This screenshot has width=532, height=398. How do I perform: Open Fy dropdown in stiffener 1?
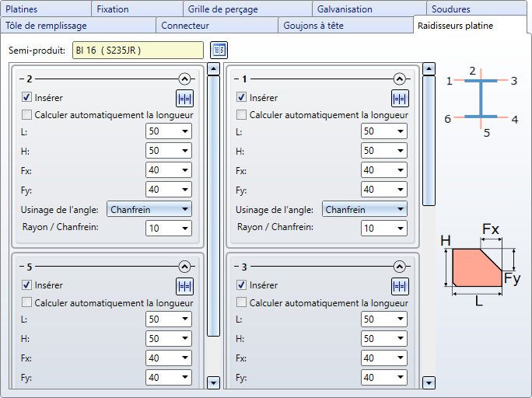384,190
